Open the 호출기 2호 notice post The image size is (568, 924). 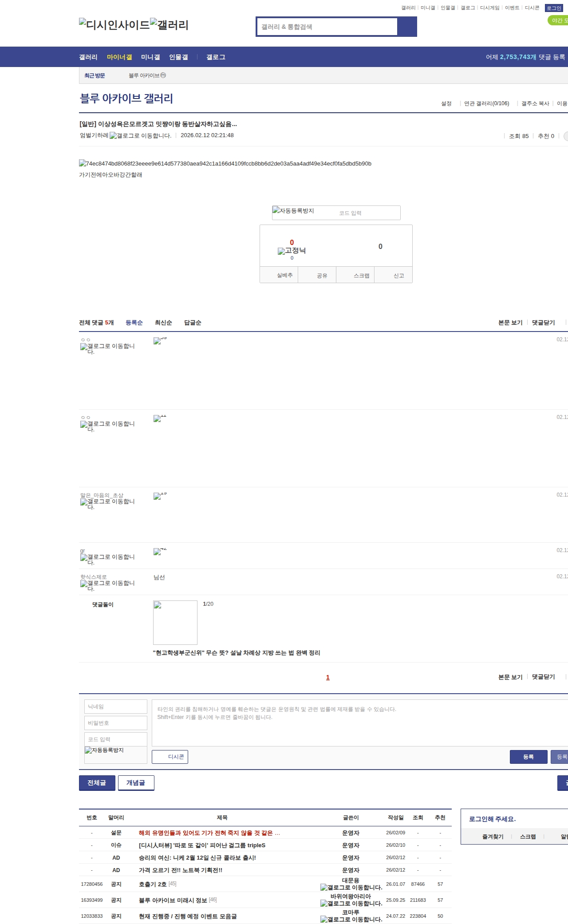tap(153, 884)
